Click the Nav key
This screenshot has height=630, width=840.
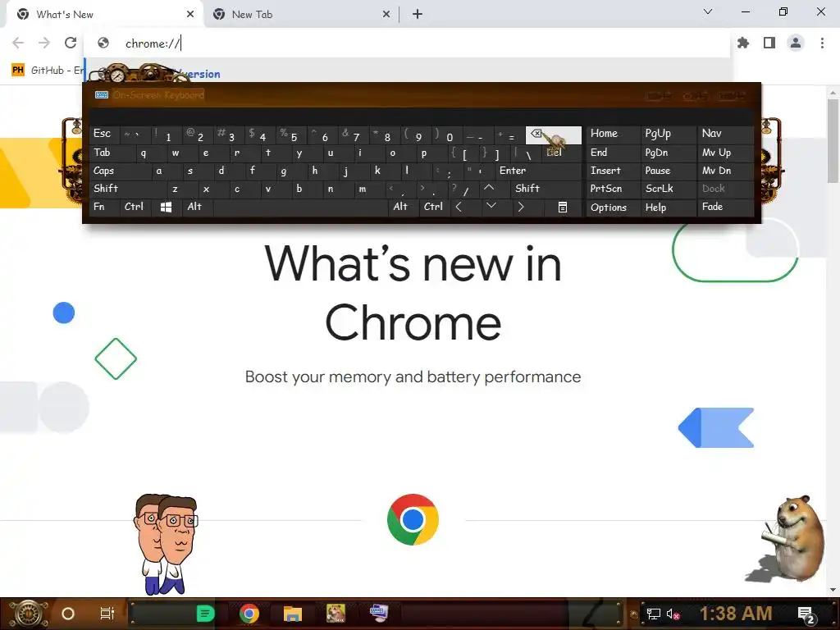point(725,134)
